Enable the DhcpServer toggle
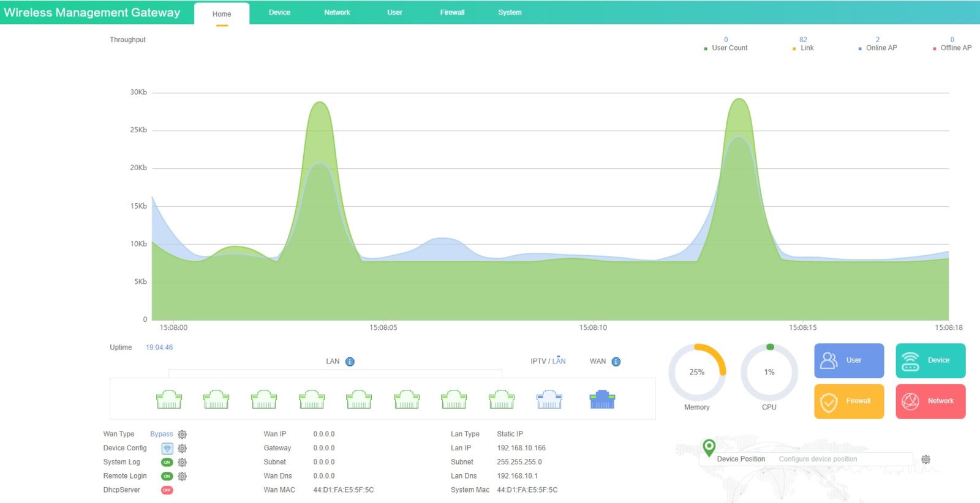Image resolution: width=980 pixels, height=503 pixels. click(167, 490)
